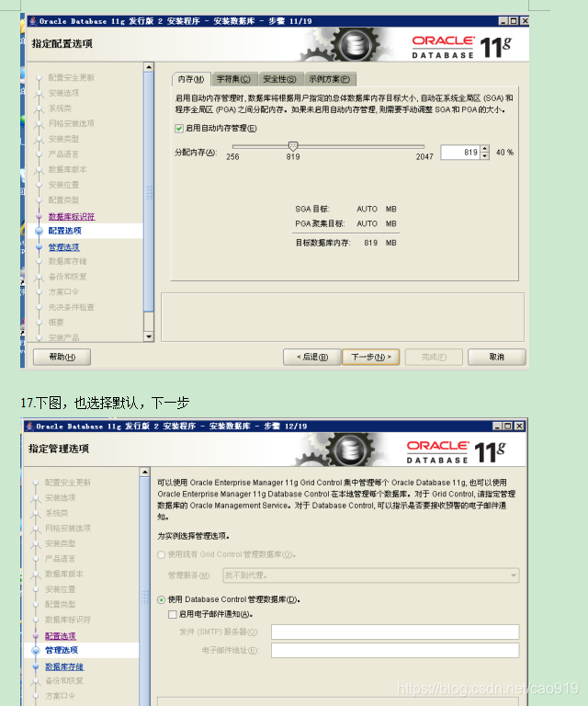Click the 数据库存储 step in step 11 sidebar

pos(67,261)
